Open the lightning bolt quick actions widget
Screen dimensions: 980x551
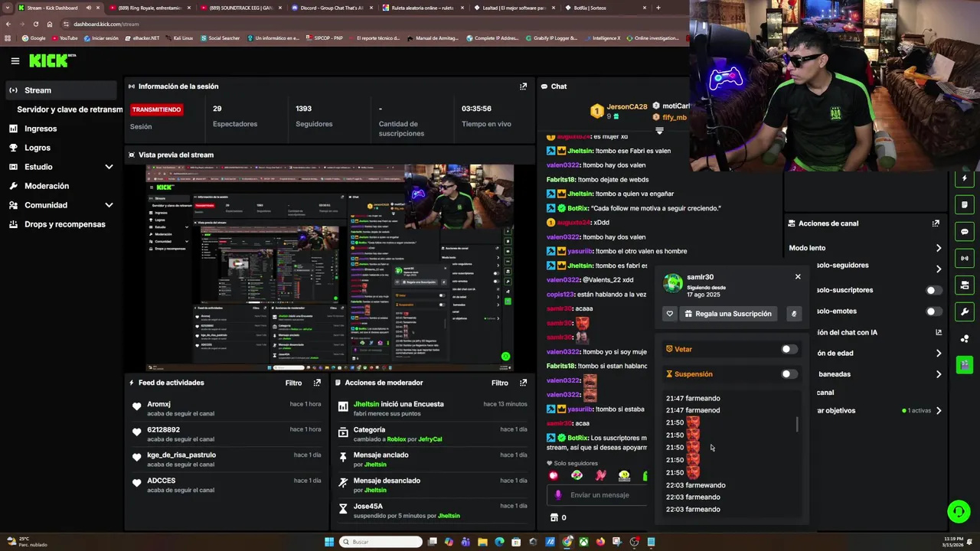coord(964,178)
